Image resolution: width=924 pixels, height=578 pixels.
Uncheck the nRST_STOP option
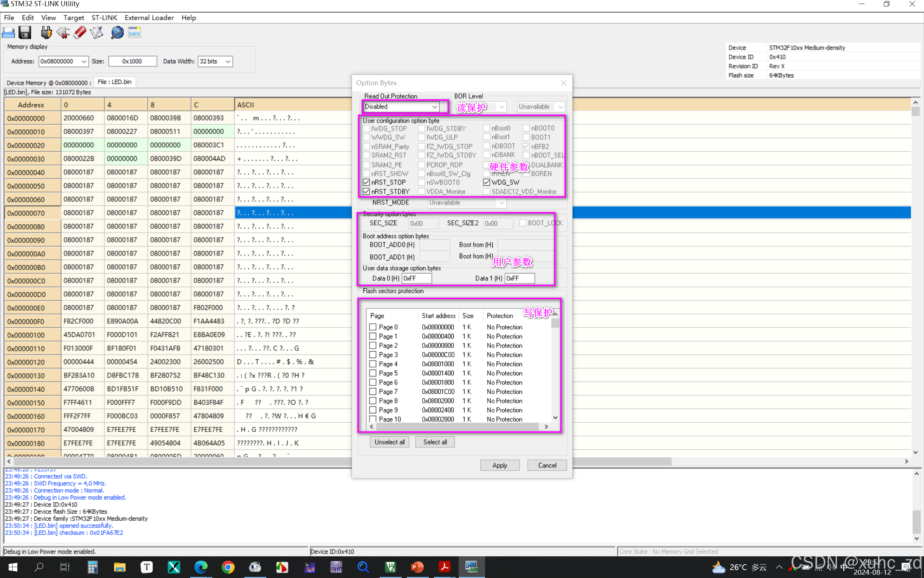click(x=367, y=182)
